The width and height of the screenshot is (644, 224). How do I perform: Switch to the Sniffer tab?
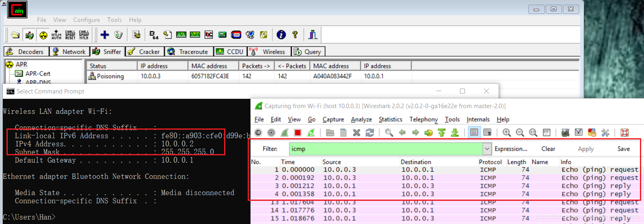click(107, 52)
